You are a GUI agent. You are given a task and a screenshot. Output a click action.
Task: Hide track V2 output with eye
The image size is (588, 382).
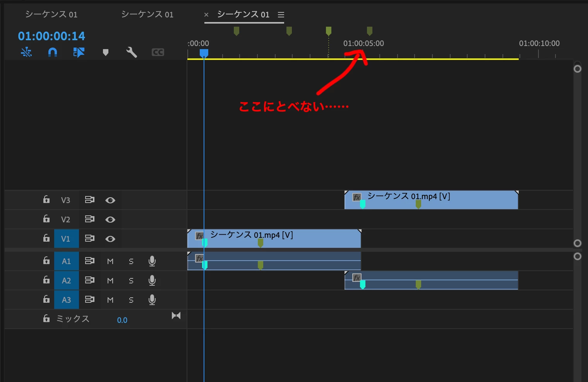[110, 220]
